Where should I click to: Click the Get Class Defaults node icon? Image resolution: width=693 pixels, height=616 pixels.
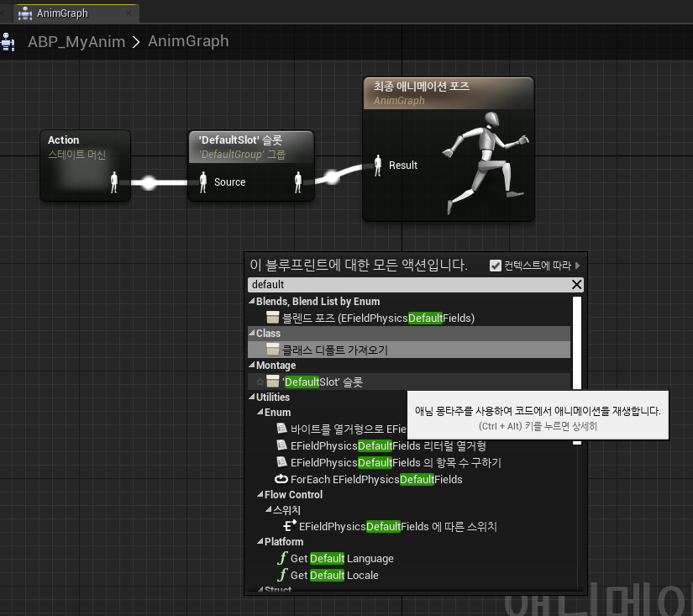pos(273,349)
